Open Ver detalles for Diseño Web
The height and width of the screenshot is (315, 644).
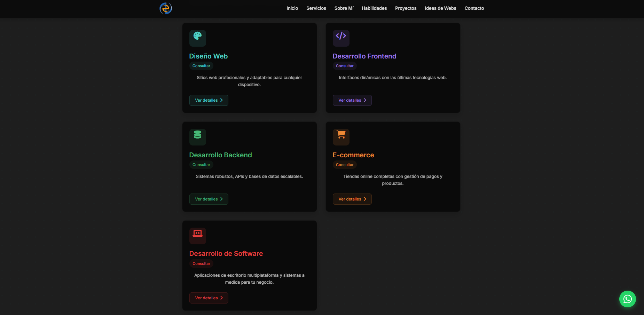209,100
